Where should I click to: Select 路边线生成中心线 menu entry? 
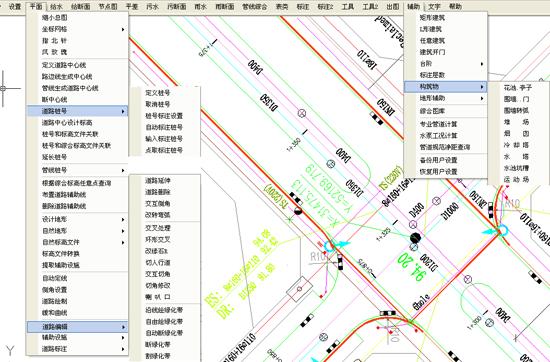tap(67, 76)
